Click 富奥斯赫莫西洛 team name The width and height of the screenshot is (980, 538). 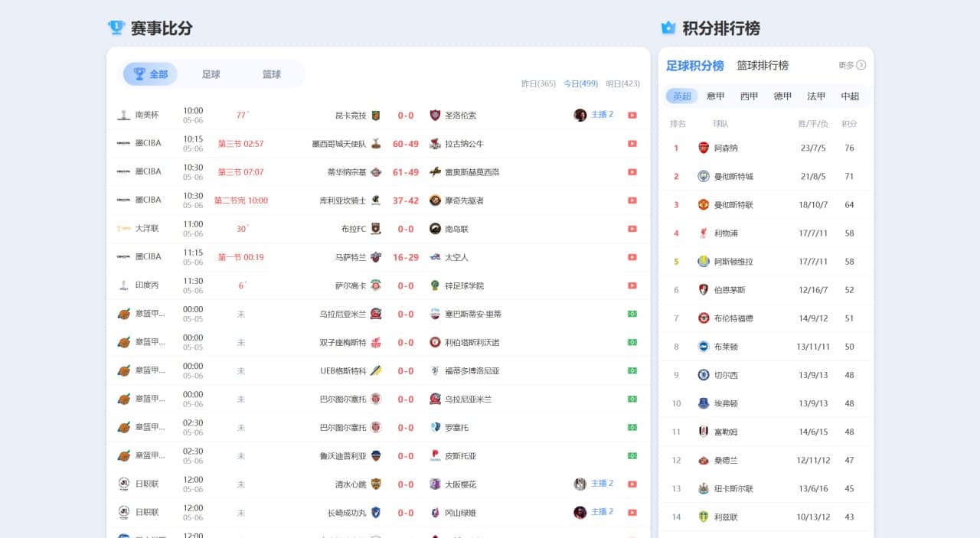[472, 172]
